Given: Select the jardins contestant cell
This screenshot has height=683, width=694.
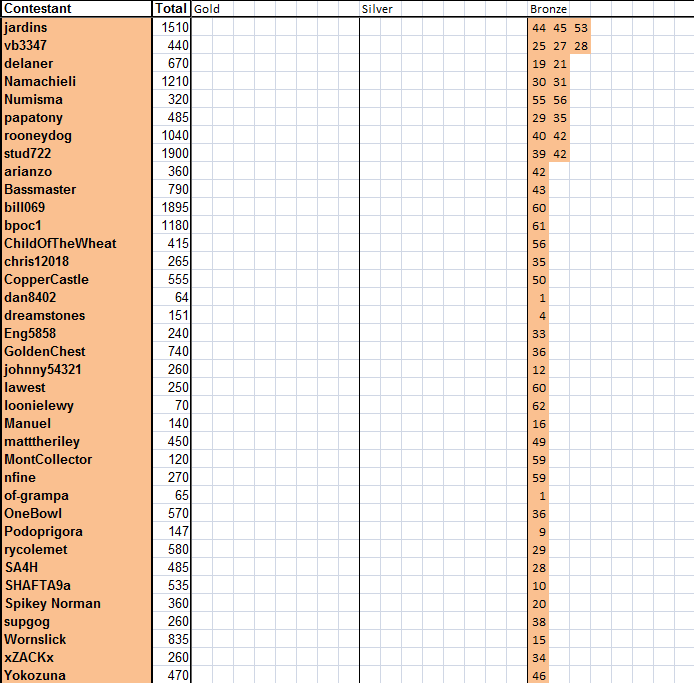Looking at the screenshot, I should click(77, 27).
